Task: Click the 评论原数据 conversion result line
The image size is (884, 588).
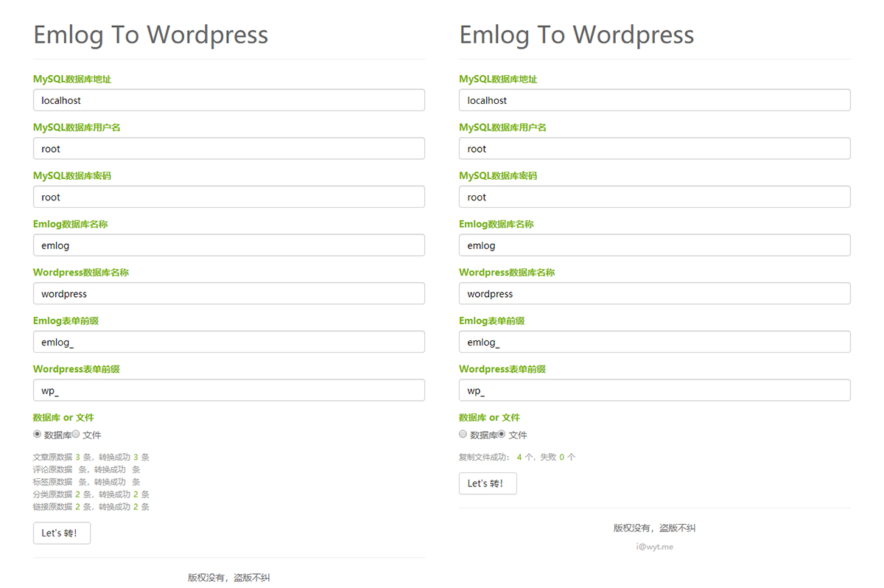Action: 87,469
